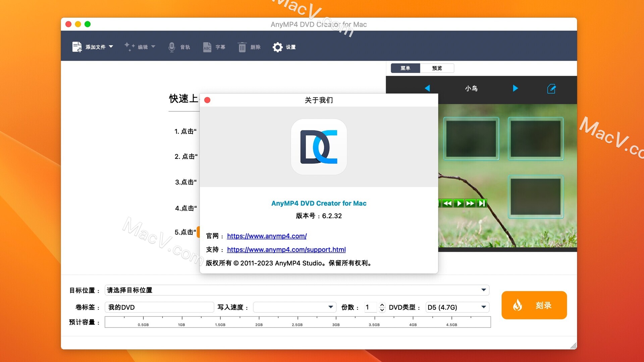Click the yellow minimize button of main window
Screen dimensions: 644x362
click(x=78, y=24)
